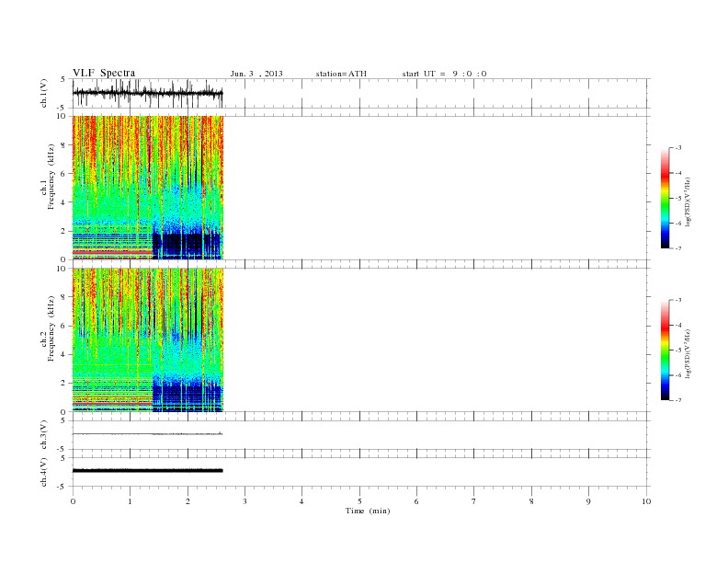Click ch.2 "Frequency (kHz)" axis label
Viewport: 728px width, 563px height.
coord(51,328)
